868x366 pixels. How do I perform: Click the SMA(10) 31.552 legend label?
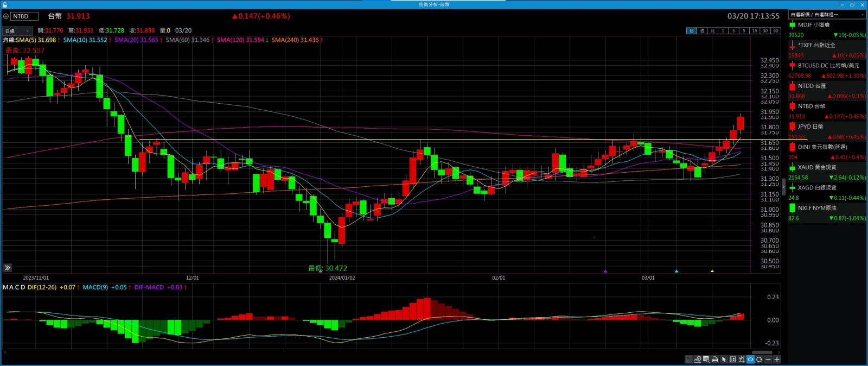[x=85, y=40]
